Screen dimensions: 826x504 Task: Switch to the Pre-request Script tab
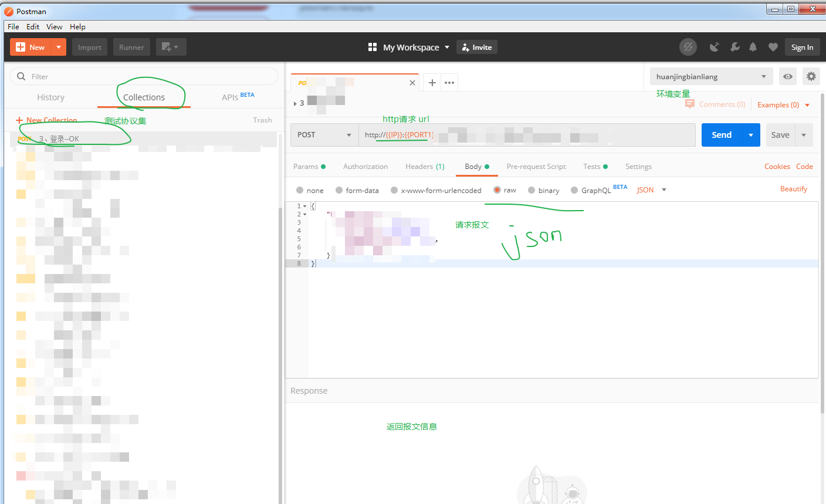[536, 166]
